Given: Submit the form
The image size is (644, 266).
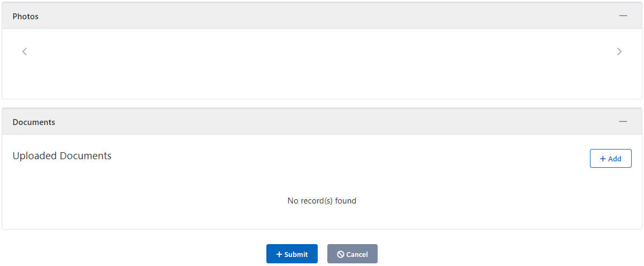Looking at the screenshot, I should point(292,254).
